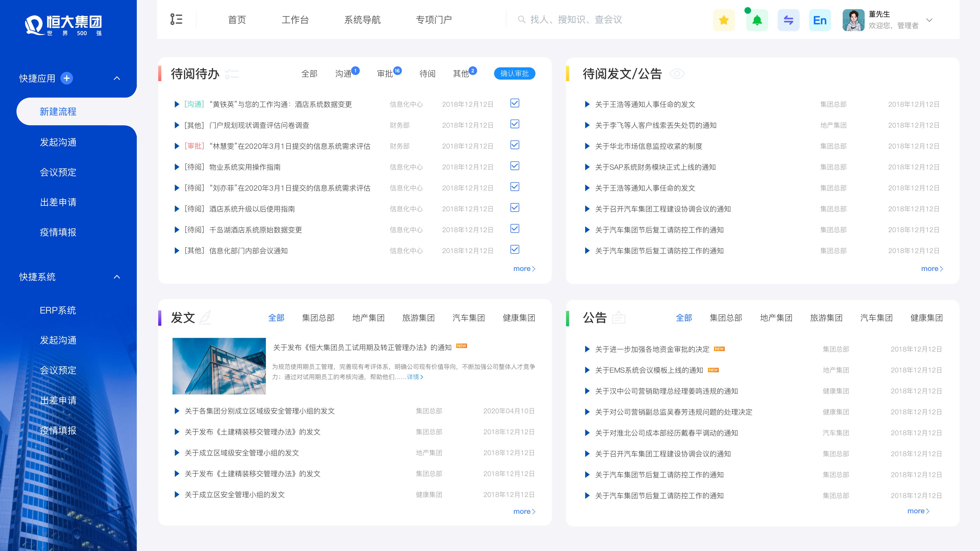980x551 pixels.
Task: Collapse the 快捷应用 section chevron
Action: tap(117, 78)
